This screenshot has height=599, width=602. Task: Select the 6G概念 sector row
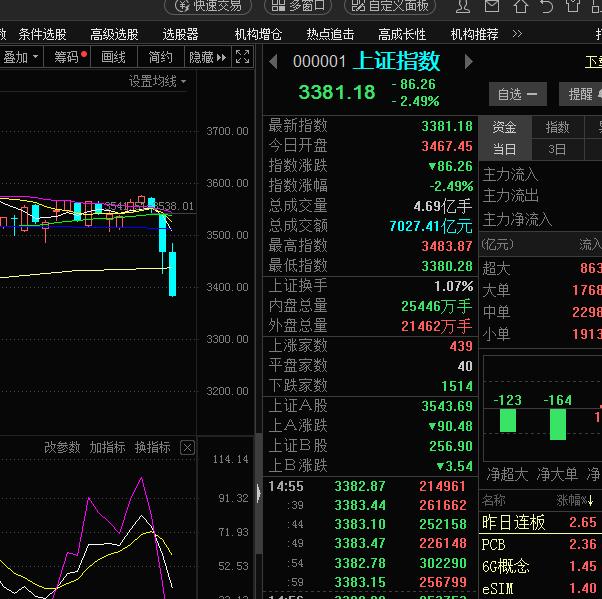point(541,566)
